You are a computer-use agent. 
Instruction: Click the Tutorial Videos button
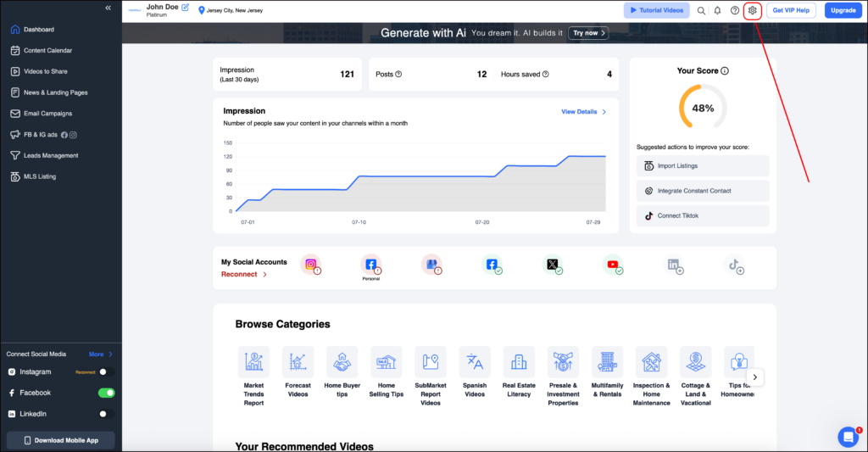pos(656,10)
